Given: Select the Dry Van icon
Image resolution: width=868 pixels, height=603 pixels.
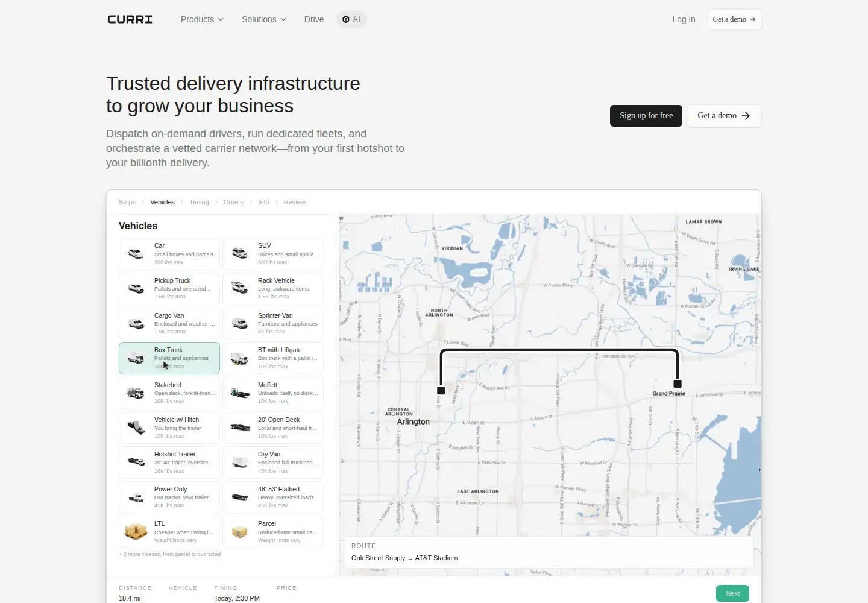Looking at the screenshot, I should 240,463.
